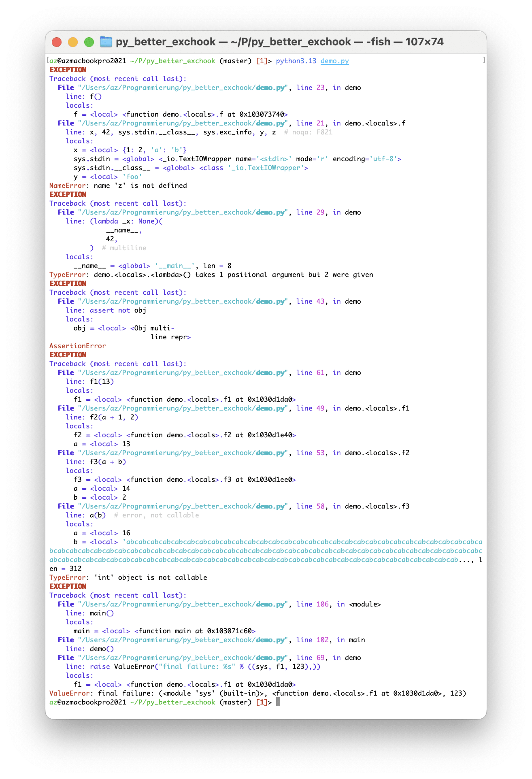Image resolution: width=532 pixels, height=779 pixels.
Task: Click the line number 102 in main frame
Action: (322, 640)
